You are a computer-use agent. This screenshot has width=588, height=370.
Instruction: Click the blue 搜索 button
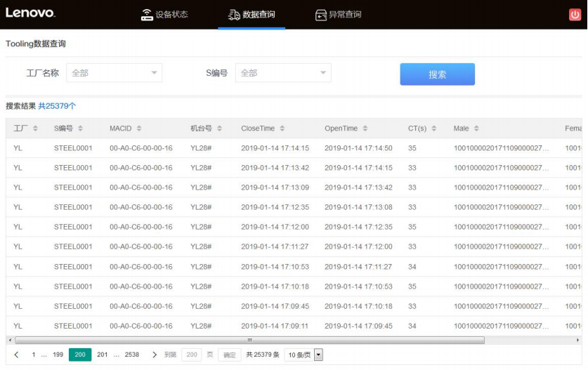click(437, 74)
